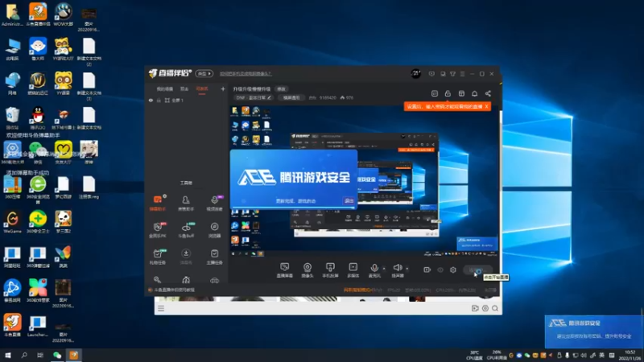Click the taskbar clock
Image resolution: width=644 pixels, height=362 pixels.
pos(630,355)
